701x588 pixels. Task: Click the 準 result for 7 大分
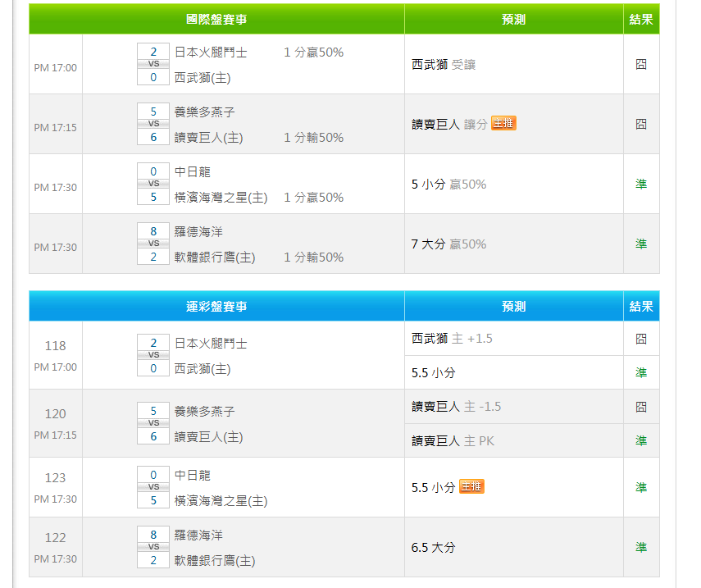[x=641, y=244]
